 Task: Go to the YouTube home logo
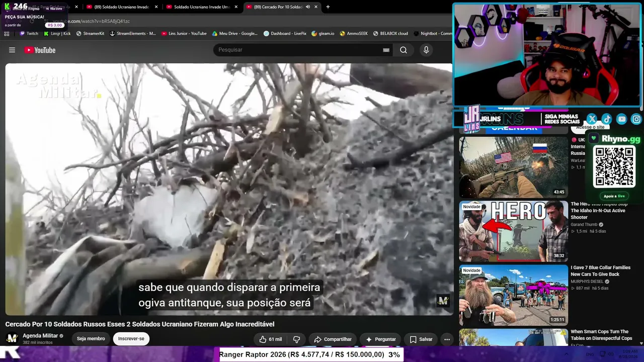tap(40, 50)
